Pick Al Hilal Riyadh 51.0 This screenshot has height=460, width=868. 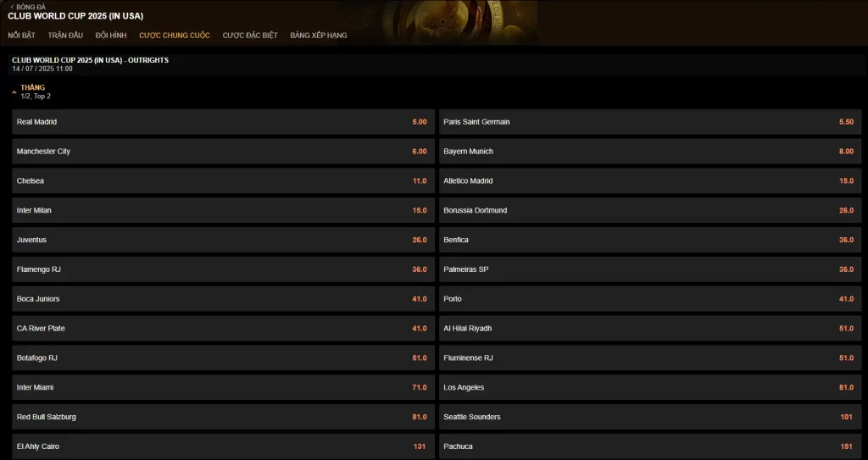click(x=650, y=328)
